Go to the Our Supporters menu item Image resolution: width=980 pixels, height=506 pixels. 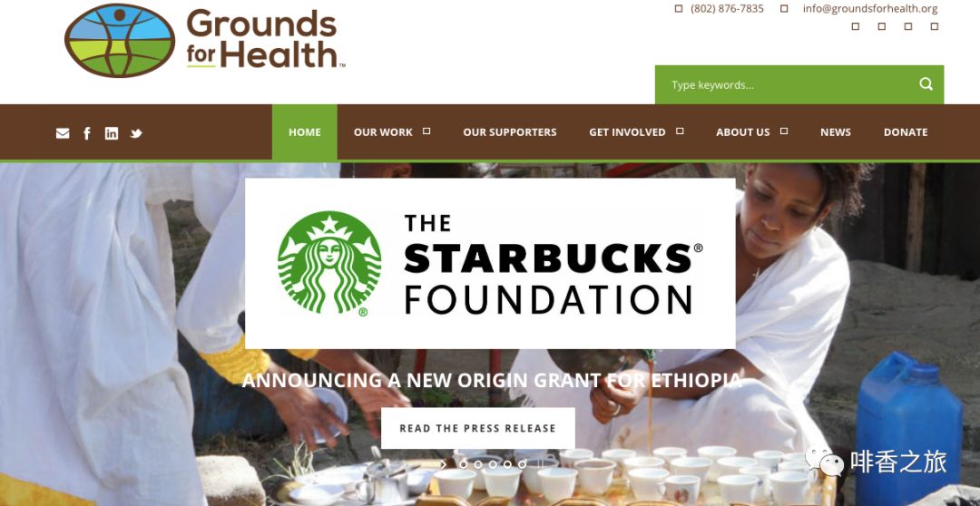[509, 132]
